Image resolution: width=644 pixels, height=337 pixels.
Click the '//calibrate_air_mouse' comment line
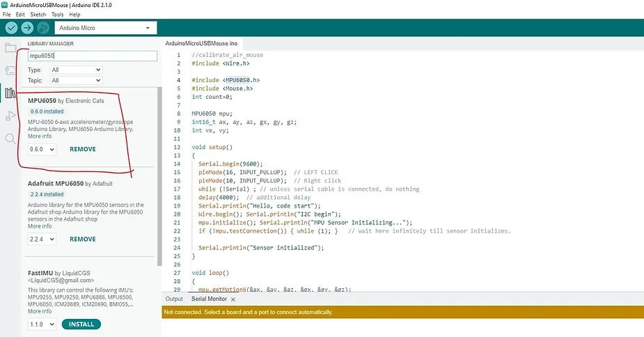[x=227, y=55]
